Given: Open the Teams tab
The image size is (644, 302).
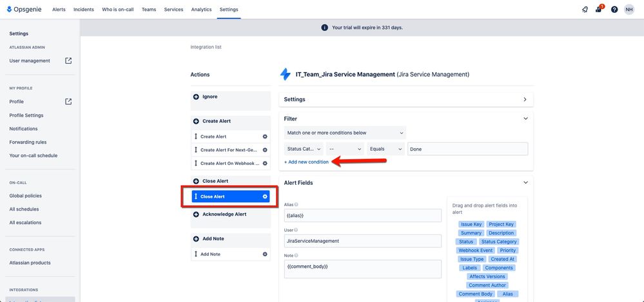Looking at the screenshot, I should click(x=149, y=10).
